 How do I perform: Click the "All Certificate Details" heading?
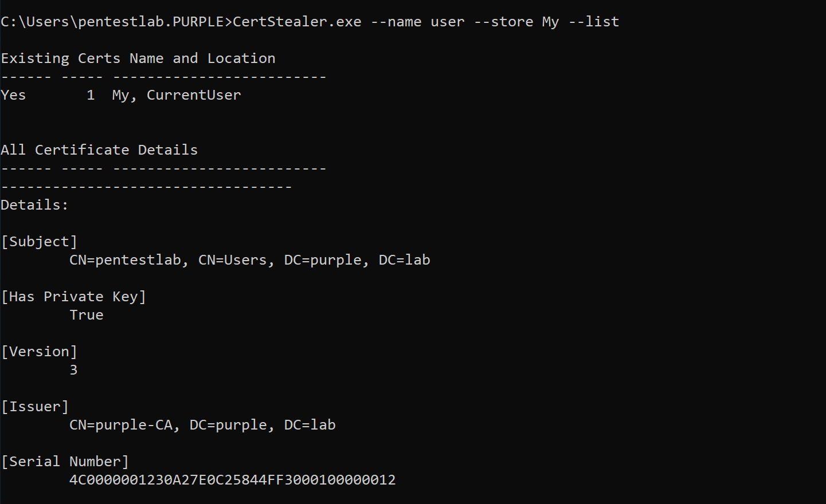click(x=99, y=150)
